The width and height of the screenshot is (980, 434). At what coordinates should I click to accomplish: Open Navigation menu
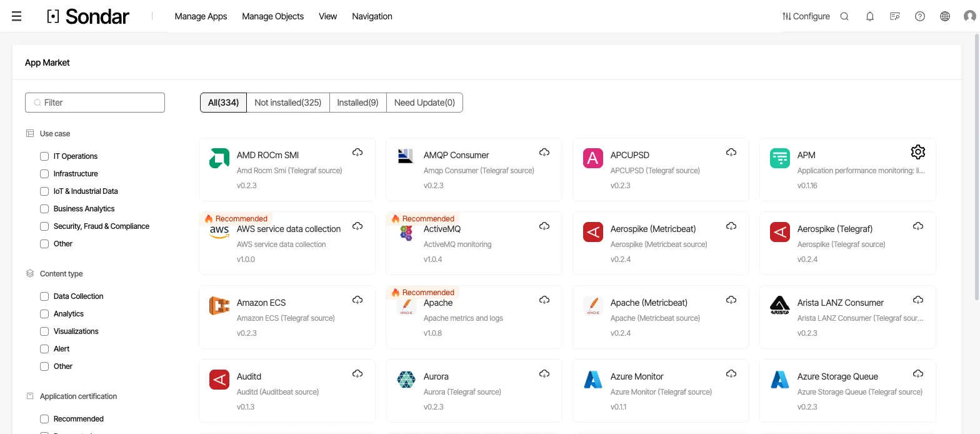(x=372, y=16)
